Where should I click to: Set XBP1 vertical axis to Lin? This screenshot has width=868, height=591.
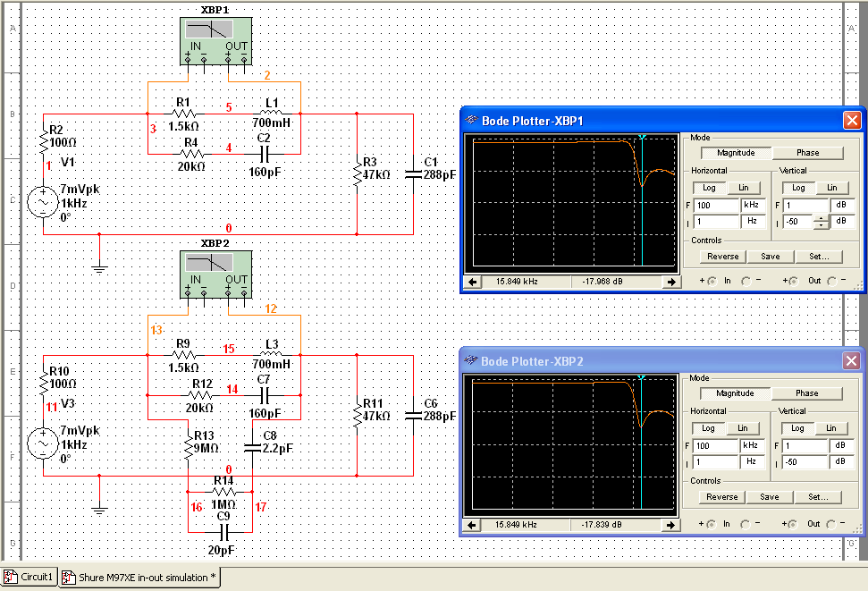831,188
